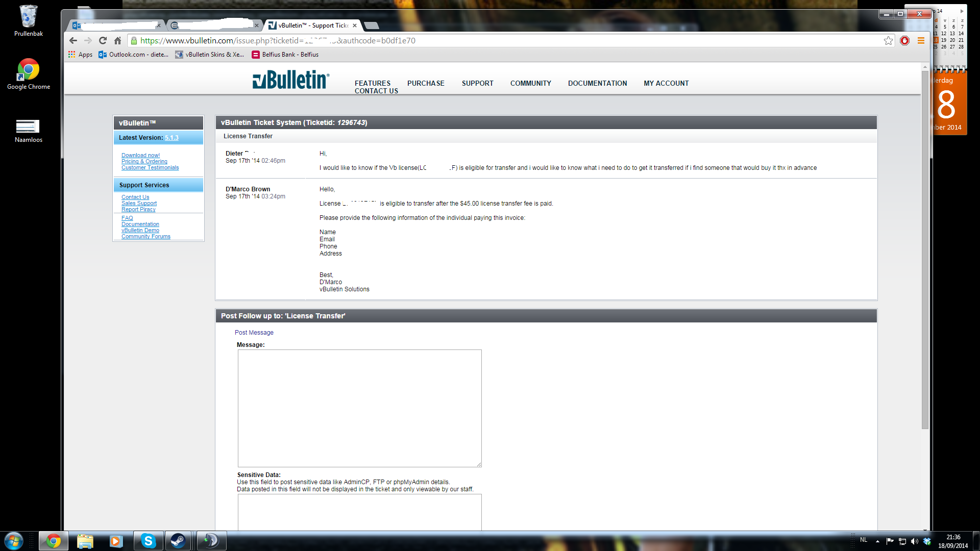Click the Download now! link

tap(140, 155)
